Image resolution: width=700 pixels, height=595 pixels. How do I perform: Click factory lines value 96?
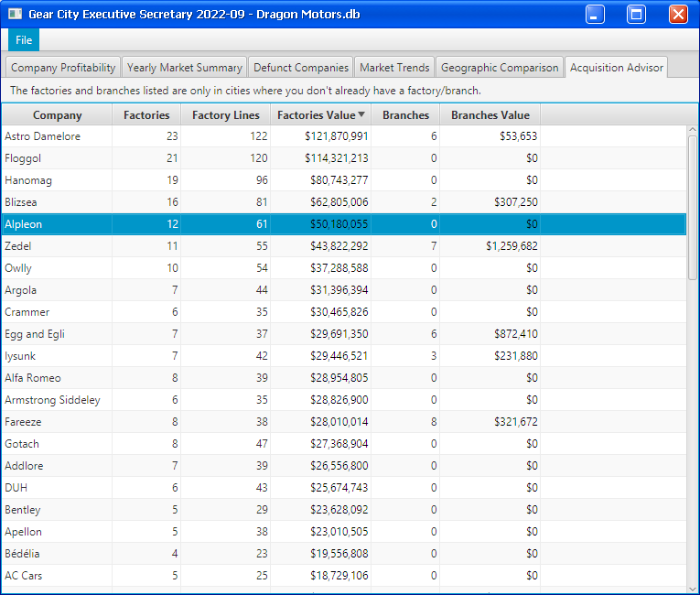coord(262,180)
